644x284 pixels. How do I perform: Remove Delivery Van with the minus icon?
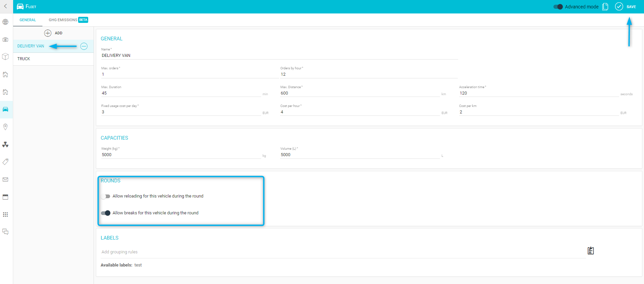point(84,46)
